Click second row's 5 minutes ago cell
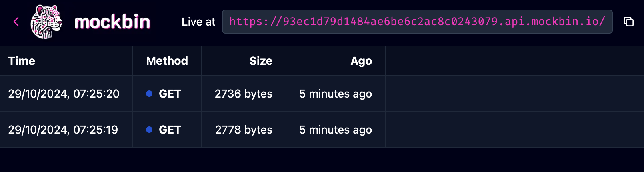The width and height of the screenshot is (644, 172). [x=336, y=130]
